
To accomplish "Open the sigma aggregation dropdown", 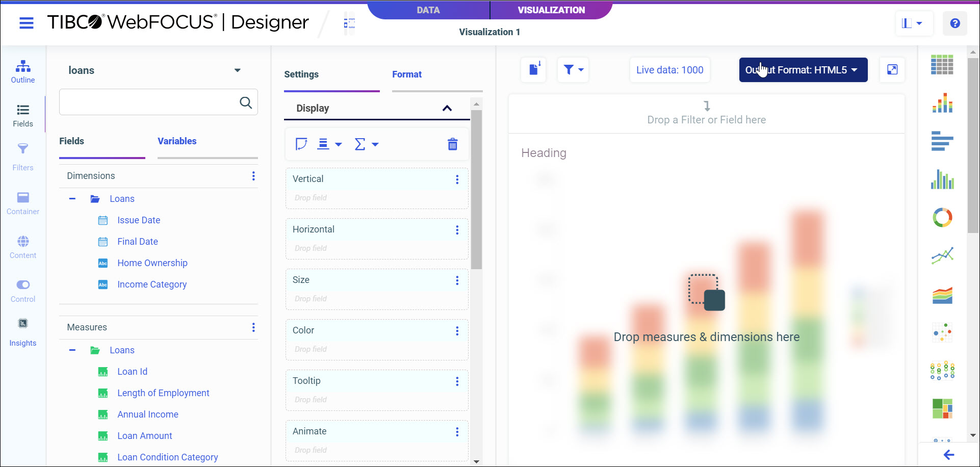I will pyautogui.click(x=367, y=144).
